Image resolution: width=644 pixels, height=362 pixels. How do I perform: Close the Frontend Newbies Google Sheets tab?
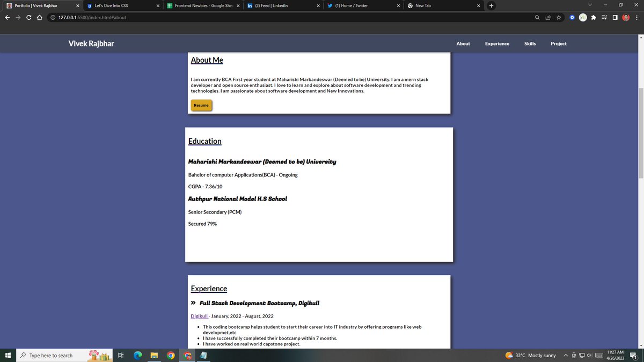tap(238, 5)
